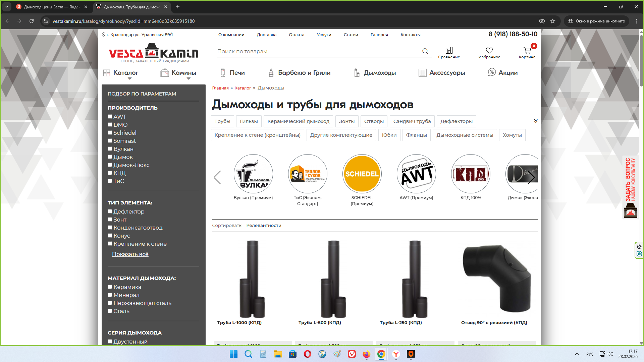
Task: Click the fireplace consultant icon at right edge
Action: pos(630,211)
